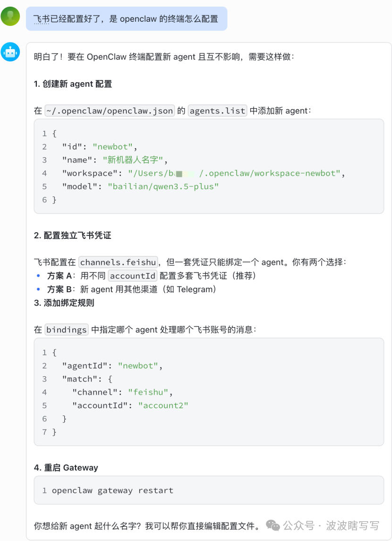The image size is (392, 541).
Task: Click the "account2" value in bindings code
Action: (x=163, y=406)
